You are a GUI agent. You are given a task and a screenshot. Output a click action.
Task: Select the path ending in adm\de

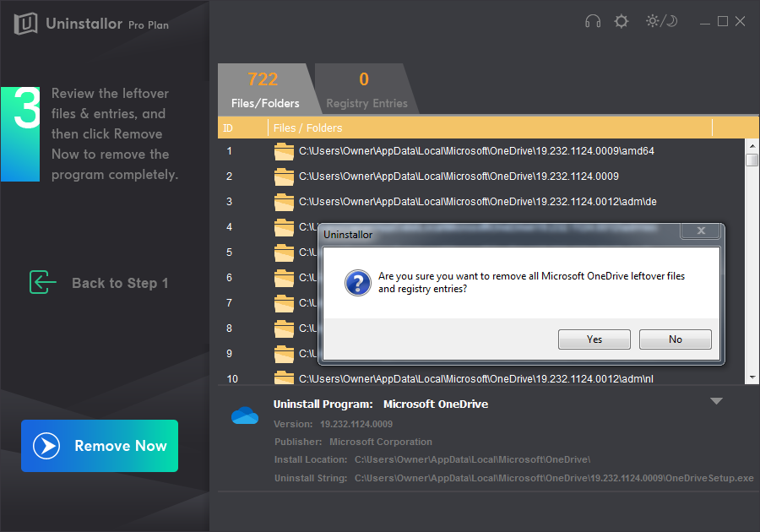(478, 202)
